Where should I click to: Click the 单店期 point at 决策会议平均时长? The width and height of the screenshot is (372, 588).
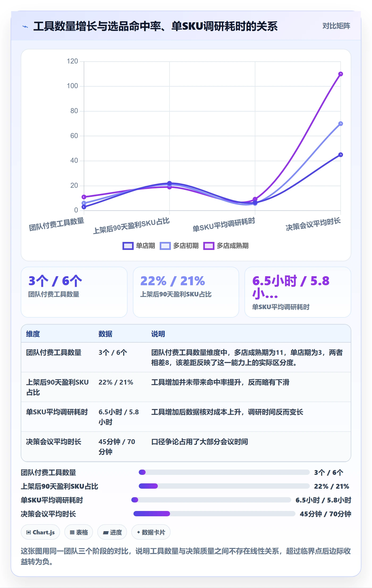341,155
